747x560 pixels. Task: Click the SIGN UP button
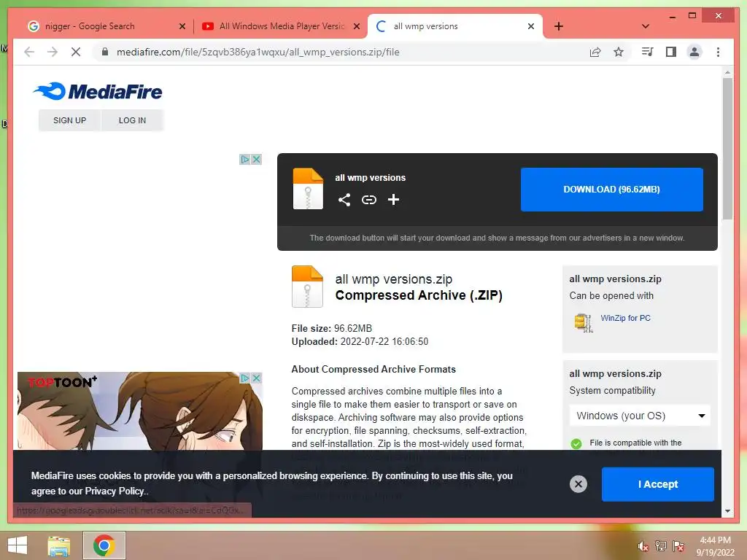69,120
